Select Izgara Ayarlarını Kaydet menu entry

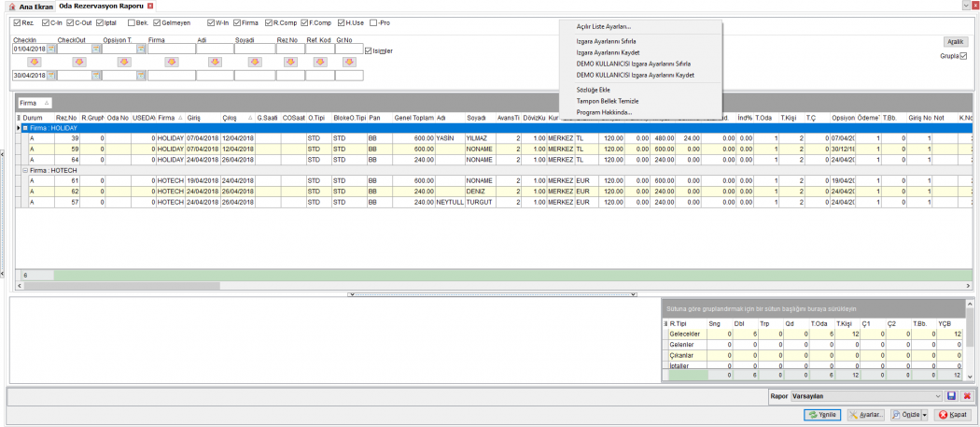point(608,52)
